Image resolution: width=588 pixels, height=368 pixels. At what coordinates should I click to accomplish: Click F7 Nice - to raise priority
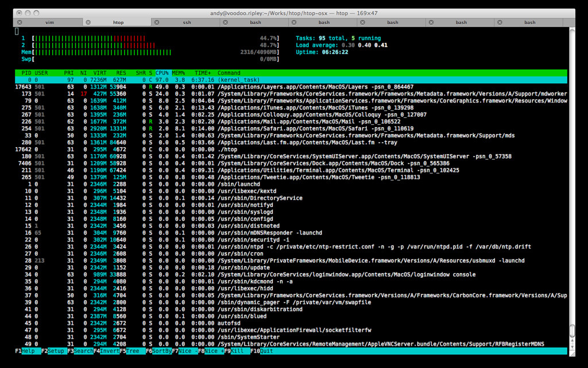(x=184, y=351)
